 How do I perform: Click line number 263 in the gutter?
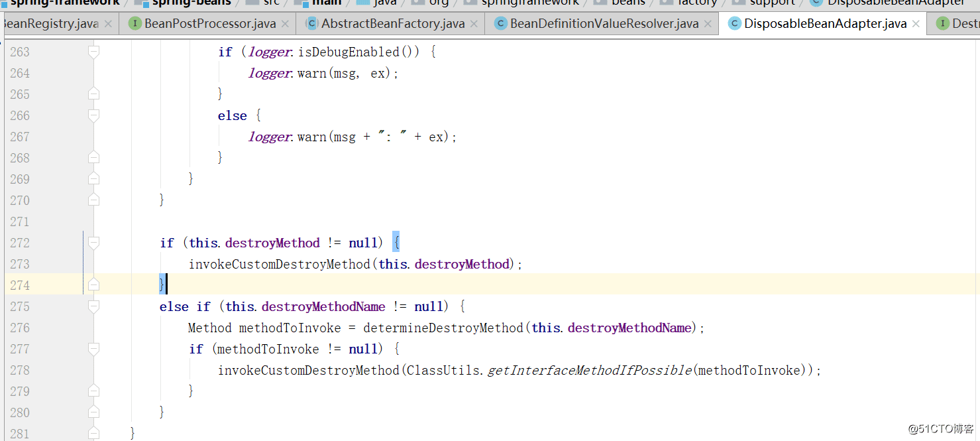[x=20, y=52]
